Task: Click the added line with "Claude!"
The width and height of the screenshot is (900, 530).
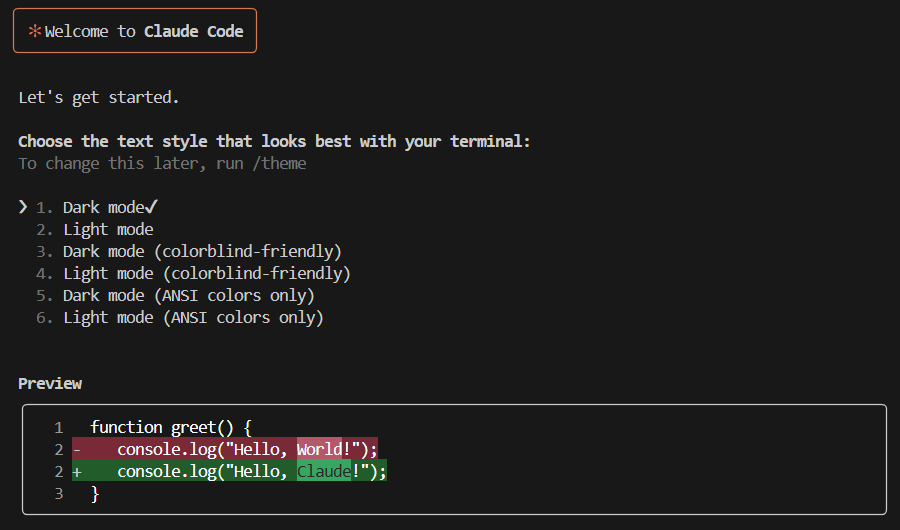Action: (x=229, y=471)
